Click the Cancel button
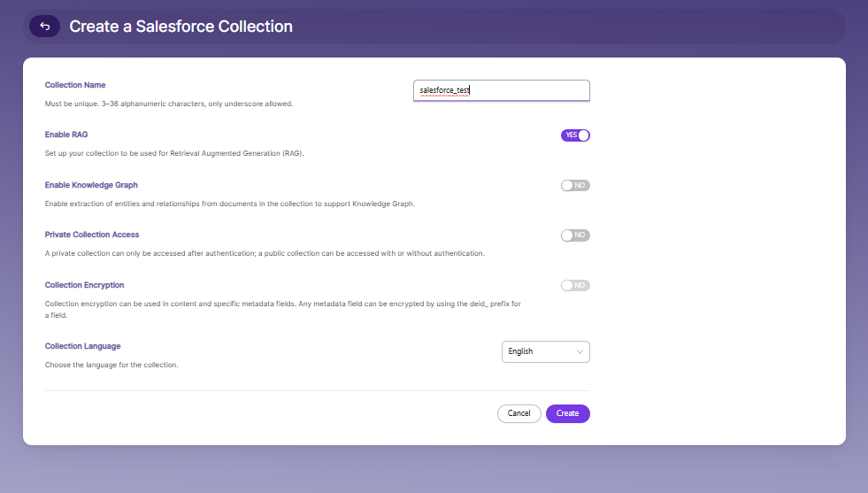The width and height of the screenshot is (868, 493). 519,414
